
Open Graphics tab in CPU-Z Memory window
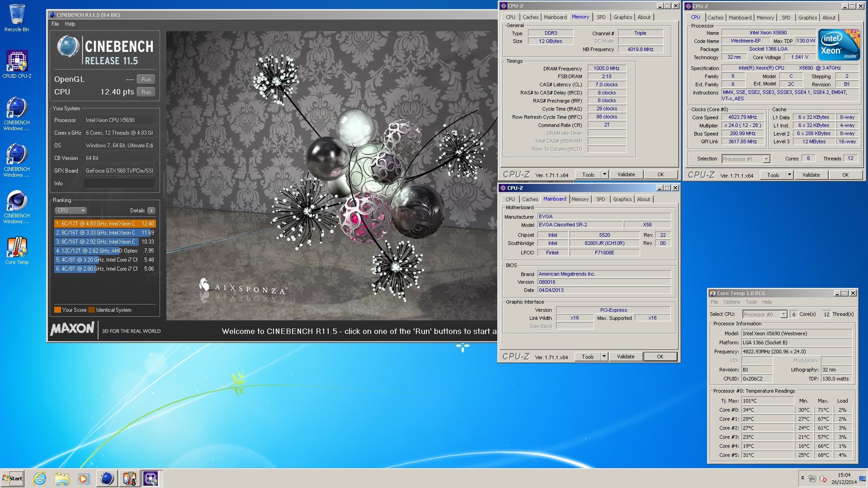pyautogui.click(x=623, y=17)
